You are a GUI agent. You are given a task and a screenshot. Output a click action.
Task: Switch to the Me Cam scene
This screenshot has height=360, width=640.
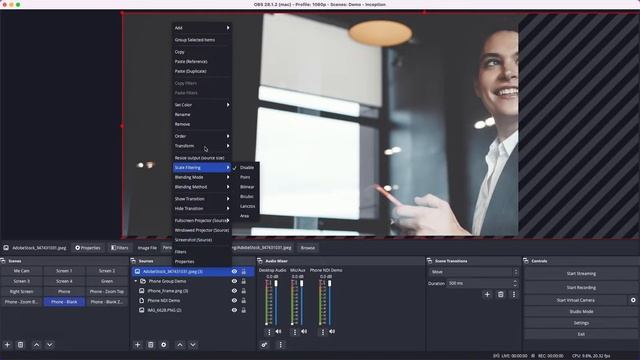[22, 271]
